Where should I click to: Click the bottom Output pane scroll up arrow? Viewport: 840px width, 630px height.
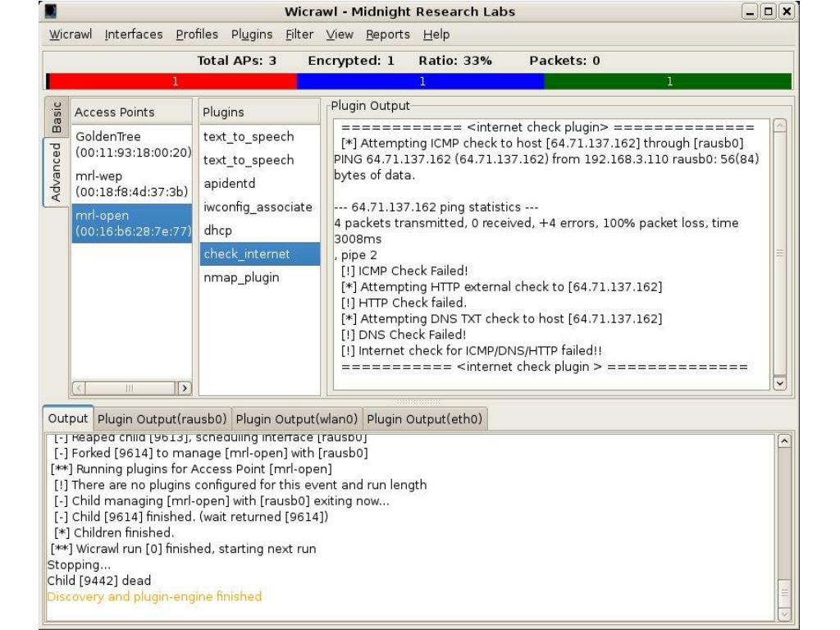click(784, 441)
